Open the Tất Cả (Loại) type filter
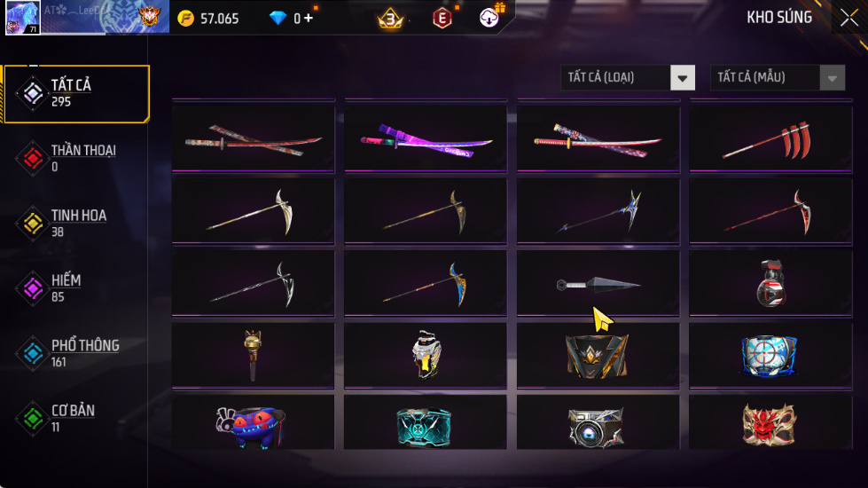 coord(628,77)
